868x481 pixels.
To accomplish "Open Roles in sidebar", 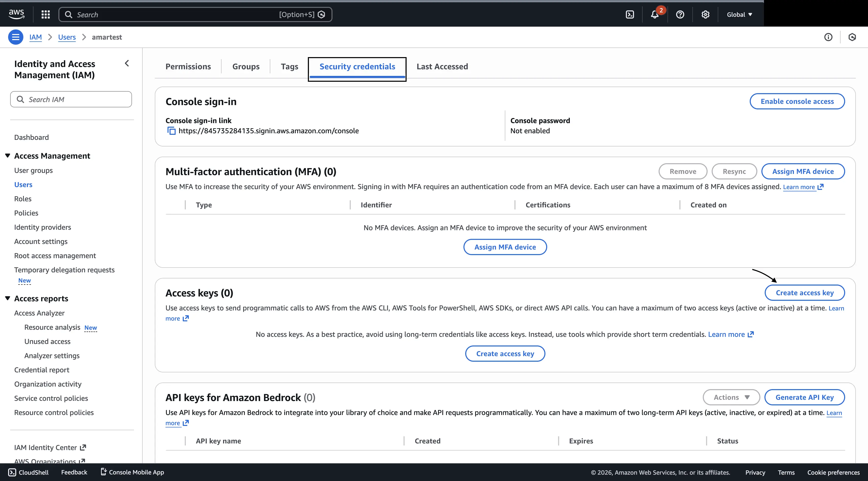I will point(23,198).
